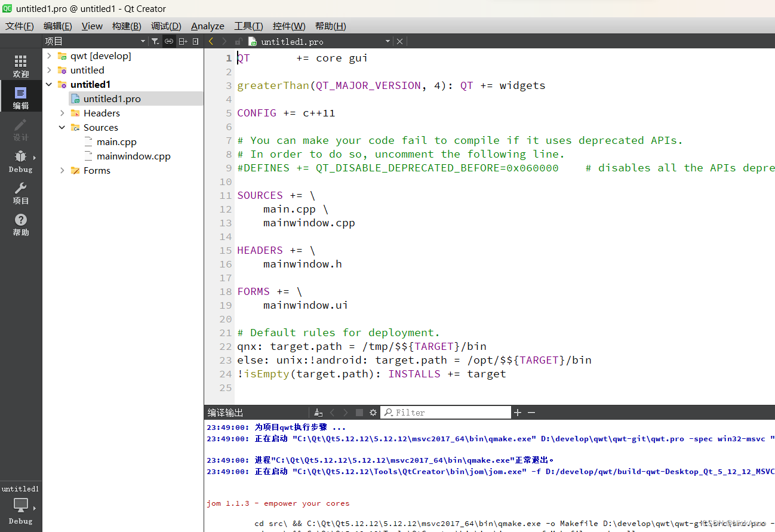Switch to the Welcome (欢迎) mode

click(x=21, y=66)
